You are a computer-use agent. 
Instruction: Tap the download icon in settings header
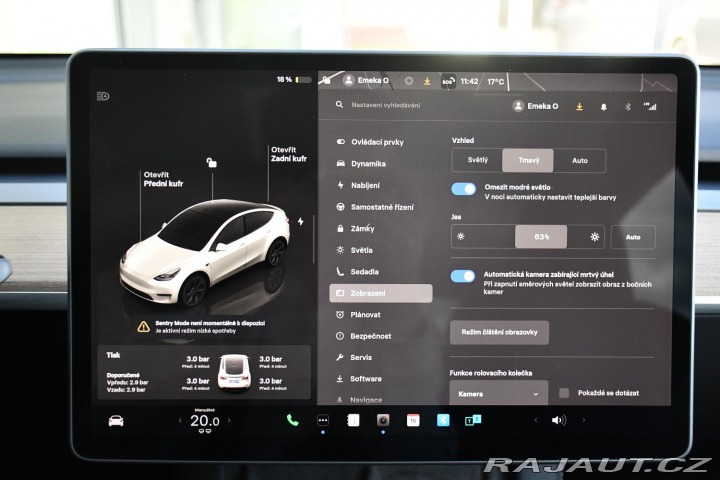[579, 107]
